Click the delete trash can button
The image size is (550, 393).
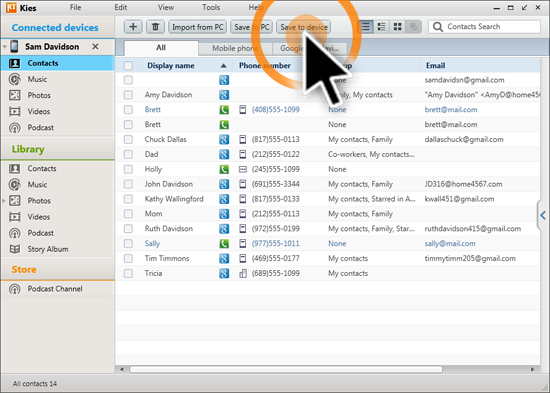(x=155, y=27)
